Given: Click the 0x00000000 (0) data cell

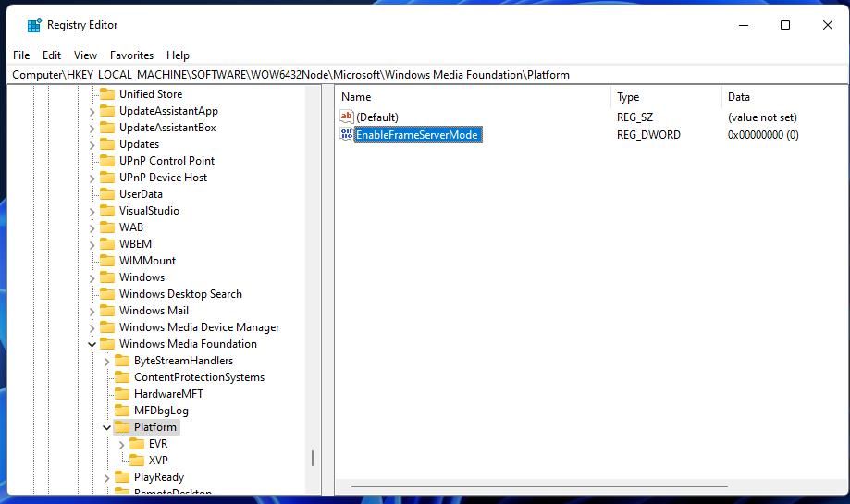Looking at the screenshot, I should pyautogui.click(x=763, y=134).
